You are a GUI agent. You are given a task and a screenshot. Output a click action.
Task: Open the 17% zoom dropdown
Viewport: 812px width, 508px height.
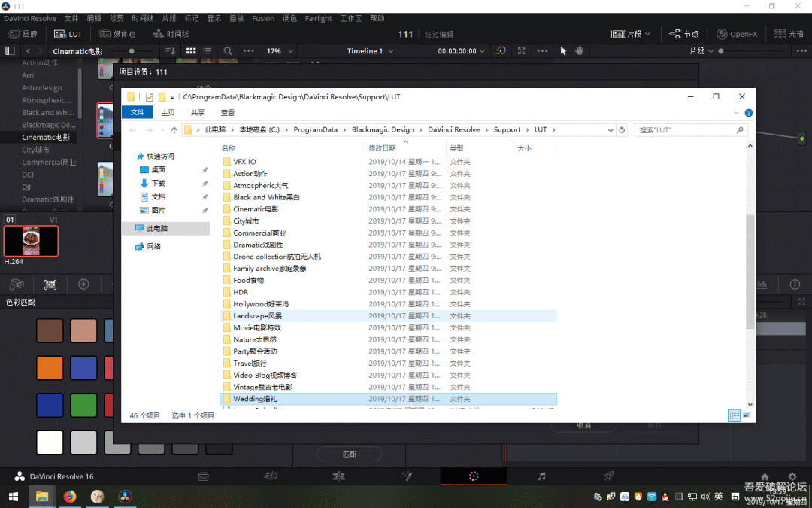coord(290,51)
